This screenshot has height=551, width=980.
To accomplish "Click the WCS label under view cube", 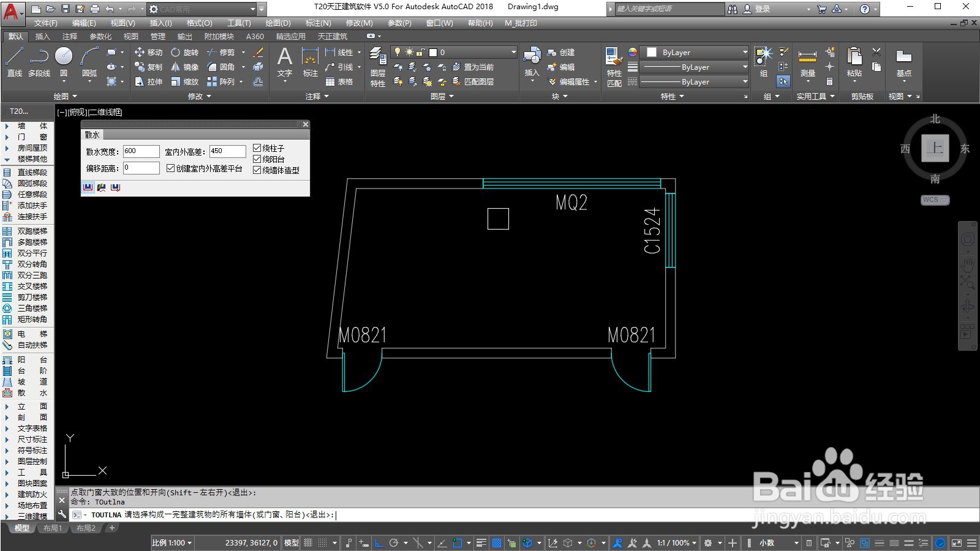I will [x=935, y=200].
